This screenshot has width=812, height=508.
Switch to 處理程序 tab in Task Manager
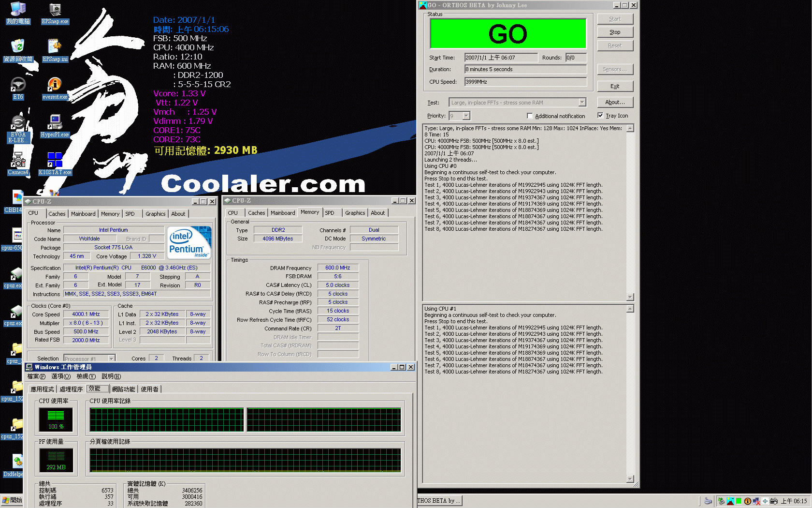click(71, 389)
